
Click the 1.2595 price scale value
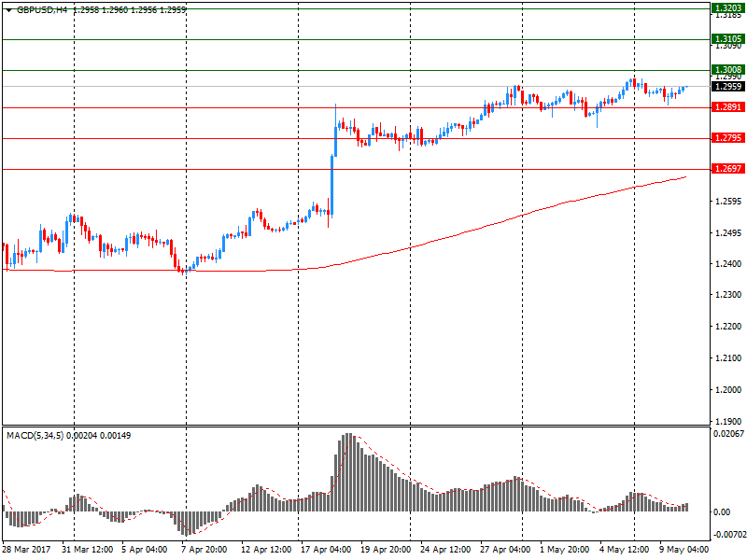pyautogui.click(x=728, y=202)
